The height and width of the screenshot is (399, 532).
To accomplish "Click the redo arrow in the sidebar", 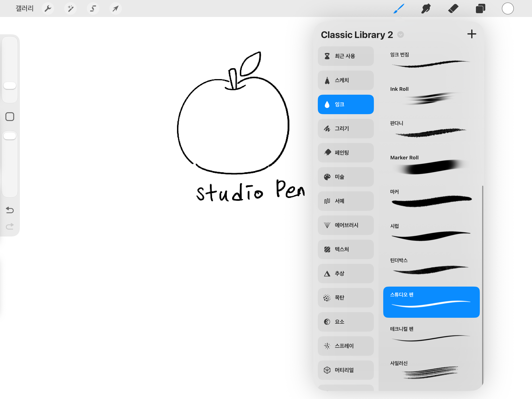I will (10, 226).
